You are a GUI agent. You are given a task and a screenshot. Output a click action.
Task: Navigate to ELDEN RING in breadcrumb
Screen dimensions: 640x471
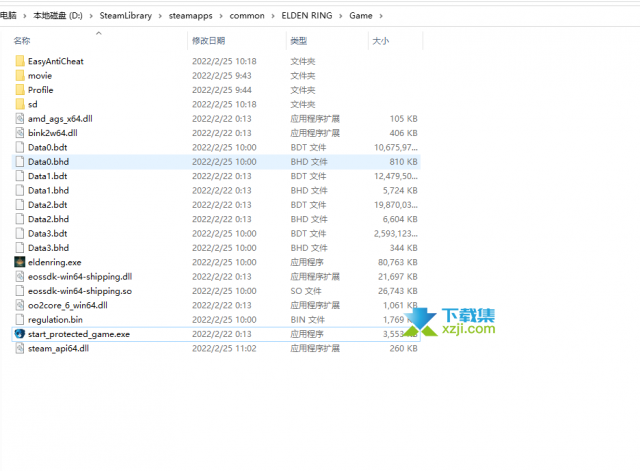pyautogui.click(x=307, y=16)
